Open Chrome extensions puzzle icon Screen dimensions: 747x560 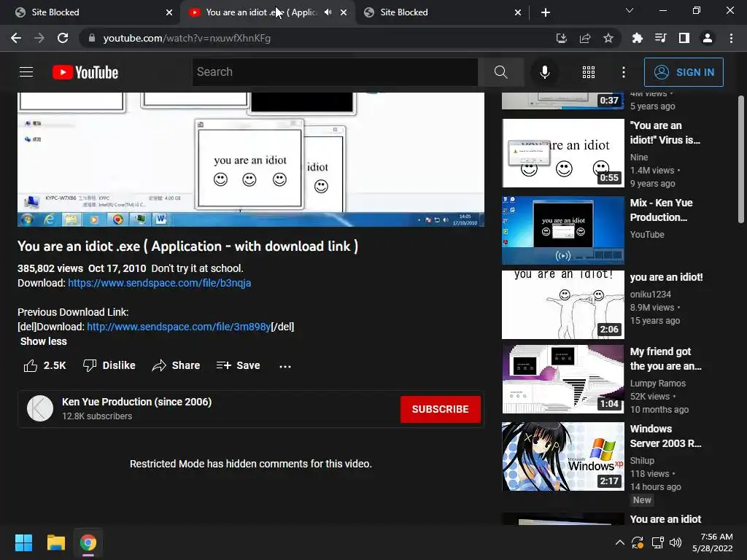637,38
